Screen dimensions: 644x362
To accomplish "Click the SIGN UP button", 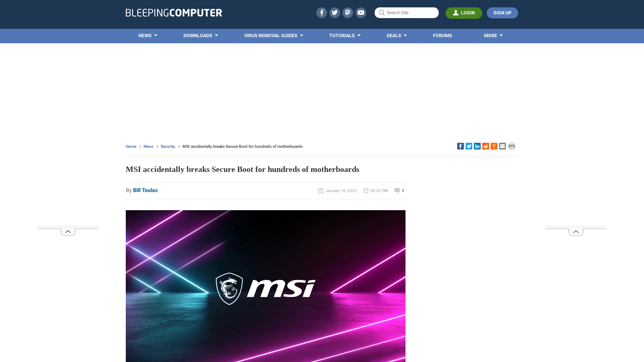I will pos(502,13).
